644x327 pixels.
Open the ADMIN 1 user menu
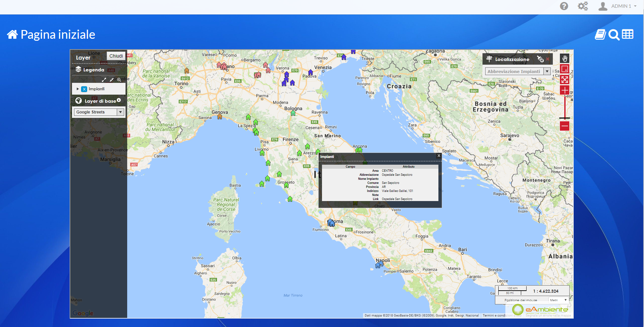[617, 6]
